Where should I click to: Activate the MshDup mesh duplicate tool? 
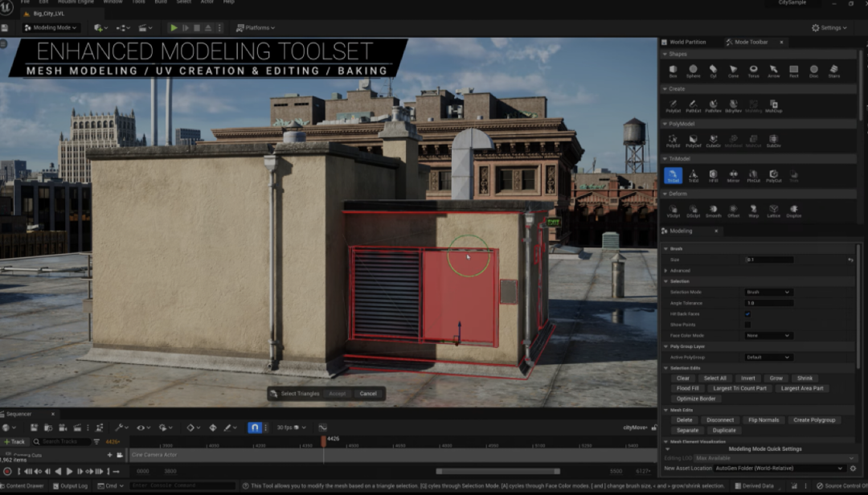[773, 106]
